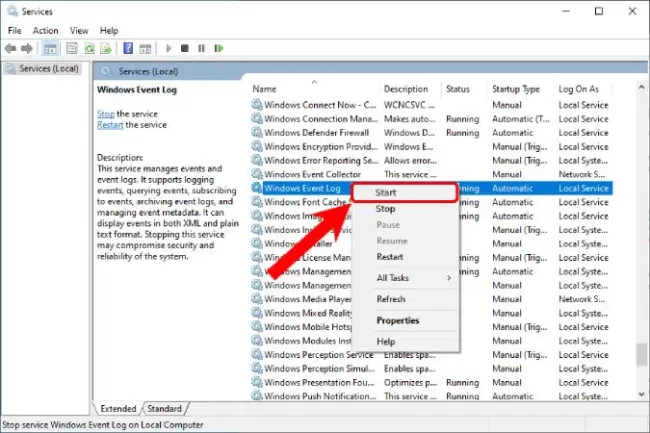Select the Windows Mixed Reality service row
Image resolution: width=650 pixels, height=433 pixels.
coord(432,313)
